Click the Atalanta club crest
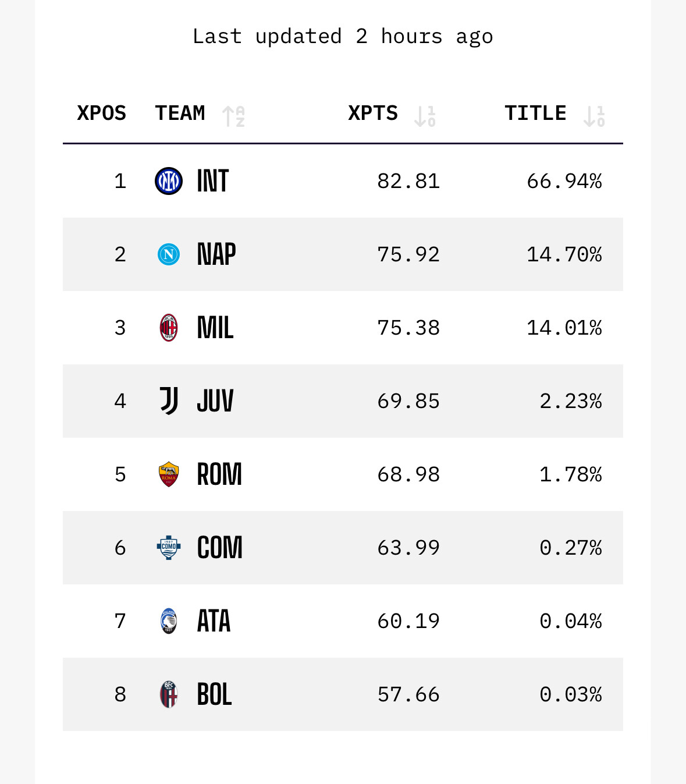 [x=169, y=621]
